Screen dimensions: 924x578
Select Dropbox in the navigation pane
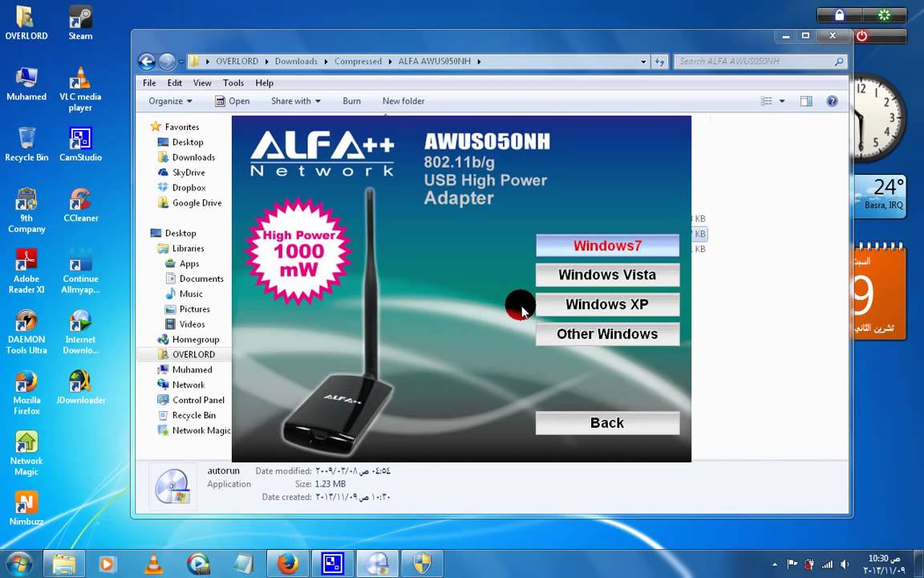pos(182,188)
